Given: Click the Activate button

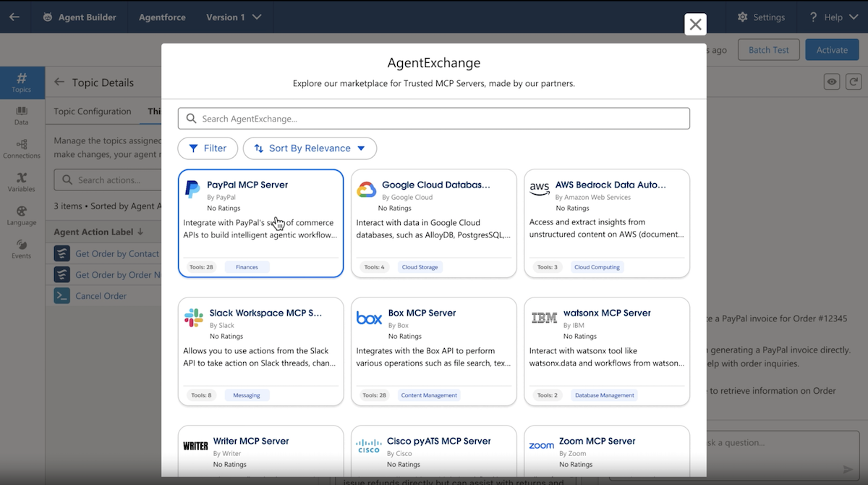Looking at the screenshot, I should [832, 50].
